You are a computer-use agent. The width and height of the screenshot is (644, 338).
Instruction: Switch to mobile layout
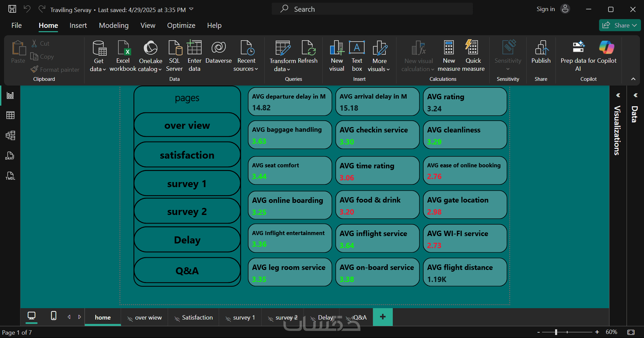[53, 316]
